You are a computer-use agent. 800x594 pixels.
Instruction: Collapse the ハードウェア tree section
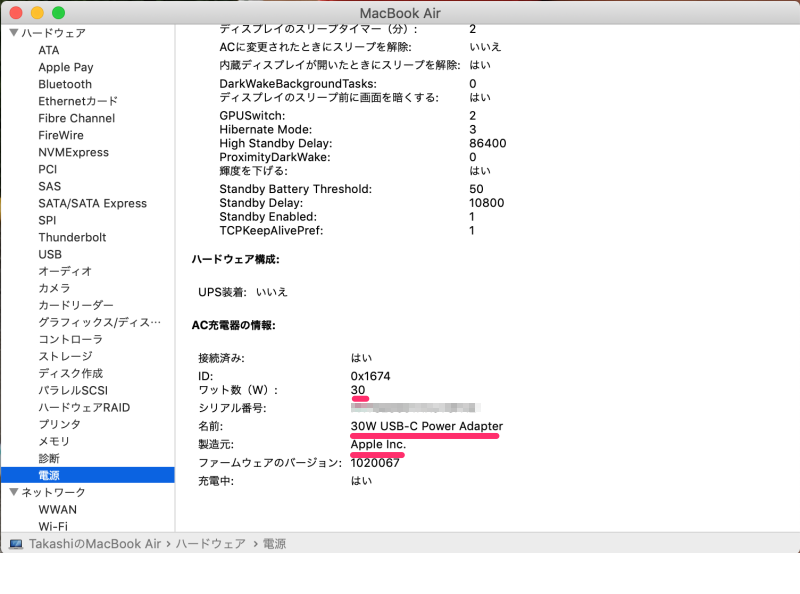pyautogui.click(x=14, y=33)
